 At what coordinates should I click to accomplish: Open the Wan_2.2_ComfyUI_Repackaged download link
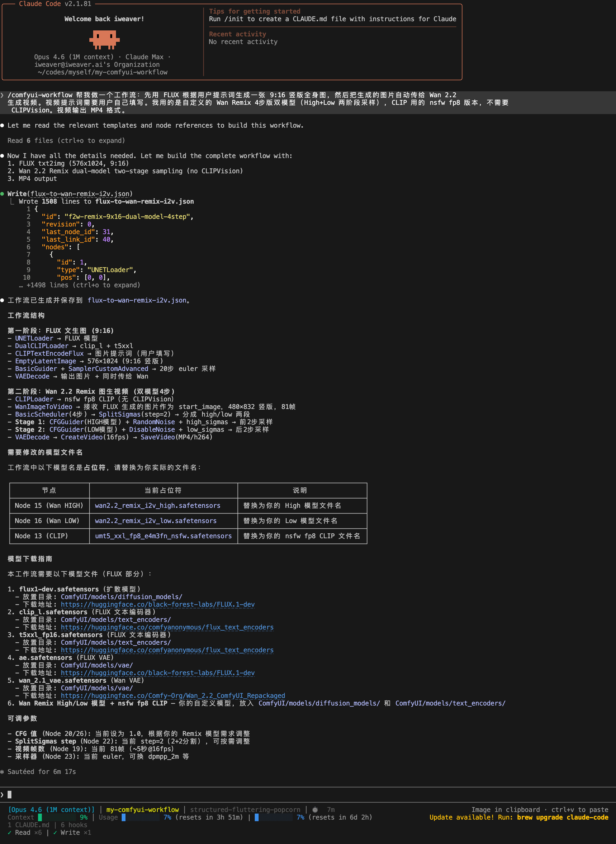[173, 696]
